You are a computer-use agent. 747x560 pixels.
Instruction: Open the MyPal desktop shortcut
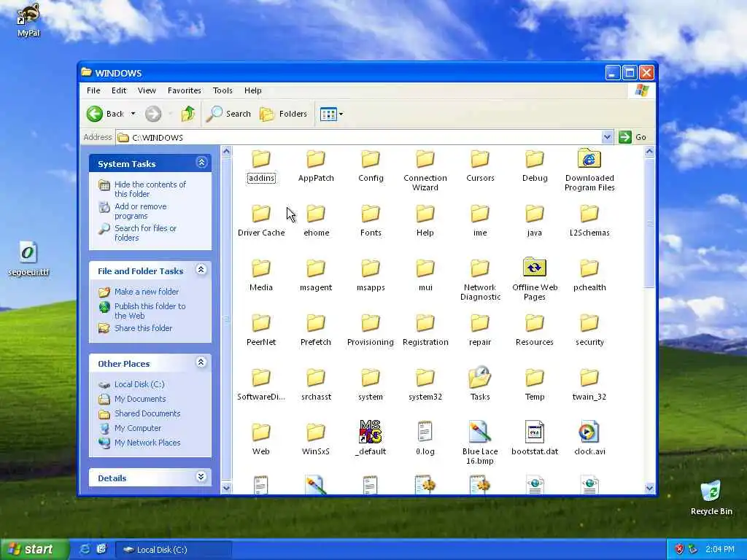(28, 20)
